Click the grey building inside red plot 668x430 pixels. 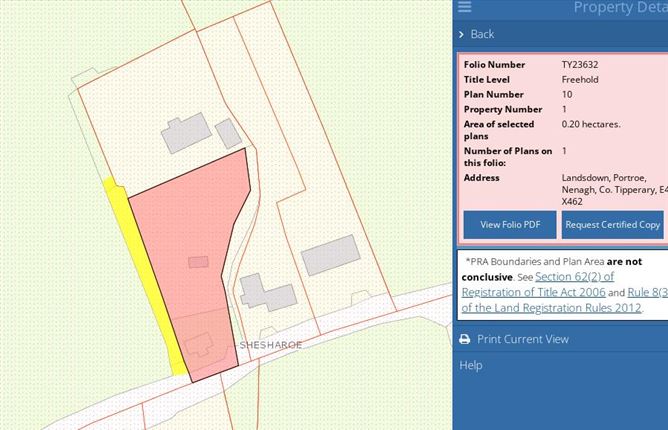point(196,343)
